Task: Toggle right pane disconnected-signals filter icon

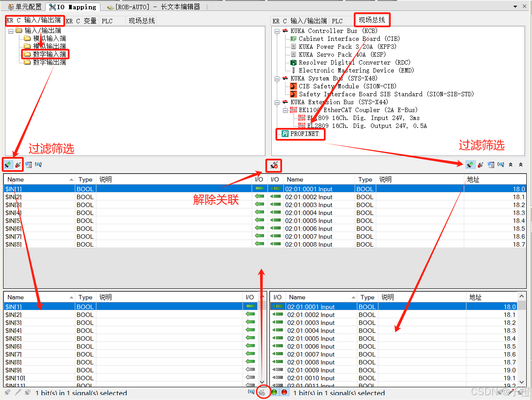Action: 481,164
